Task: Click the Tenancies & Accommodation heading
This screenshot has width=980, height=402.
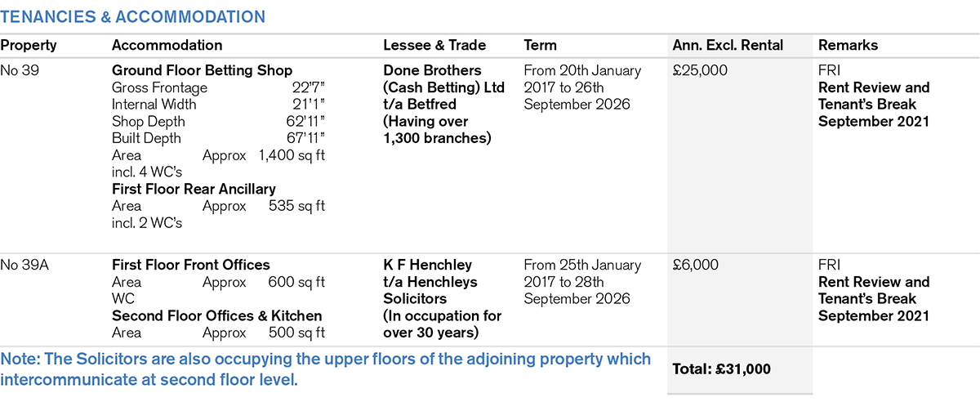Action: (x=132, y=16)
